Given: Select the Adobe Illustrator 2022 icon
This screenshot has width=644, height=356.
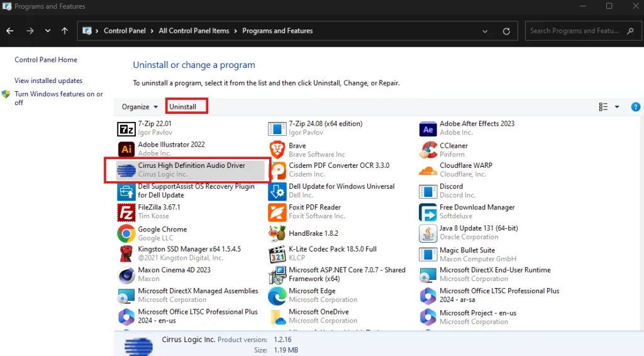Looking at the screenshot, I should click(126, 149).
